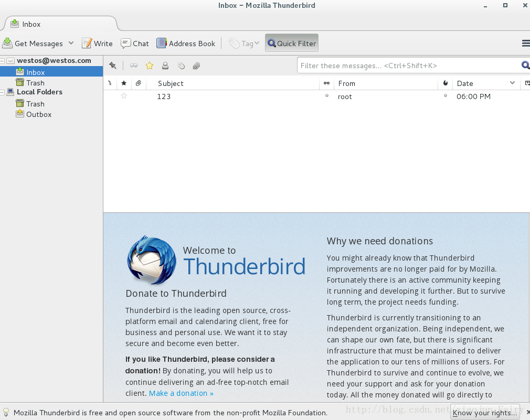This screenshot has height=420, width=530.
Task: Click the thread column header icon
Action: point(110,83)
